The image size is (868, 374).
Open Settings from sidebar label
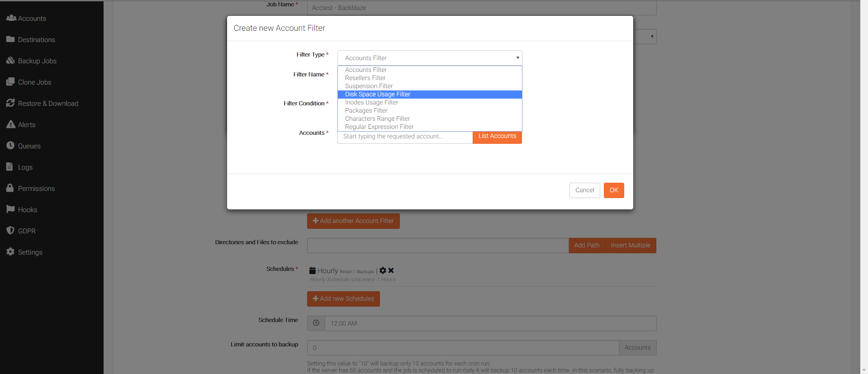30,252
